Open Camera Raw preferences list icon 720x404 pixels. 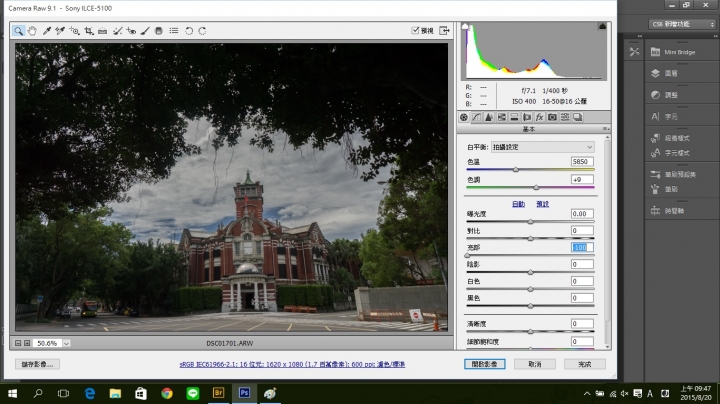point(174,31)
